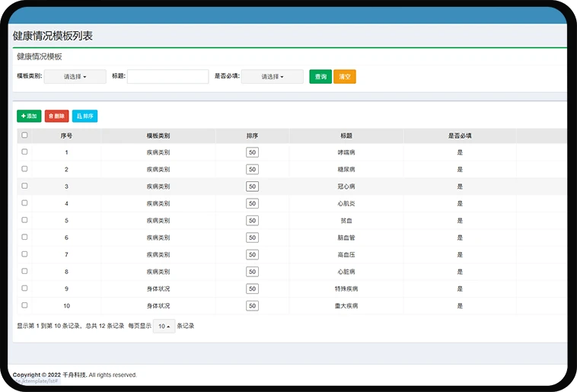Click the 标题 column header in table
The height and width of the screenshot is (392, 577).
346,135
